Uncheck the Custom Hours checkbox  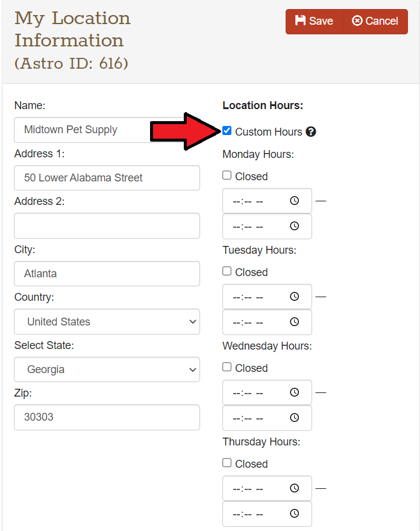pos(227,131)
